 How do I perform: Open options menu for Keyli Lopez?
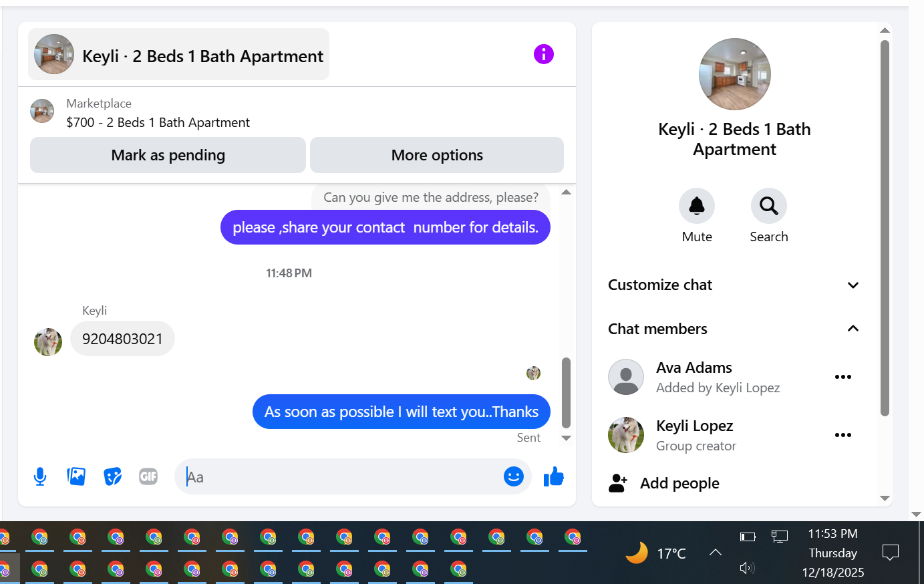pyautogui.click(x=843, y=435)
